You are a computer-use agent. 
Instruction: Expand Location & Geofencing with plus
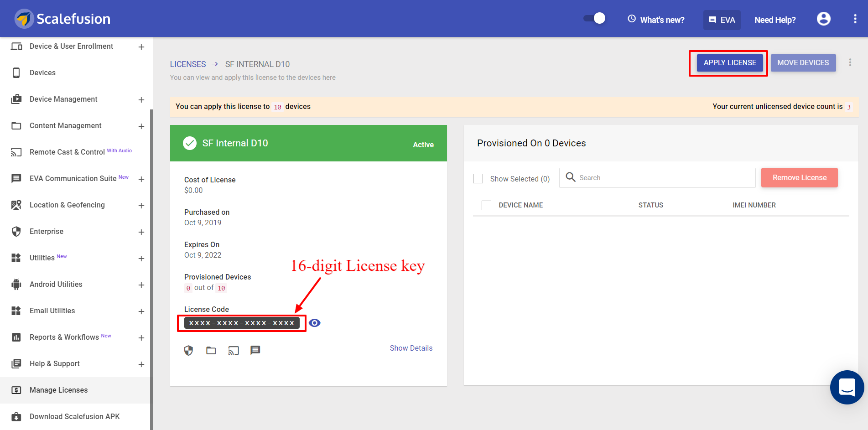point(141,206)
